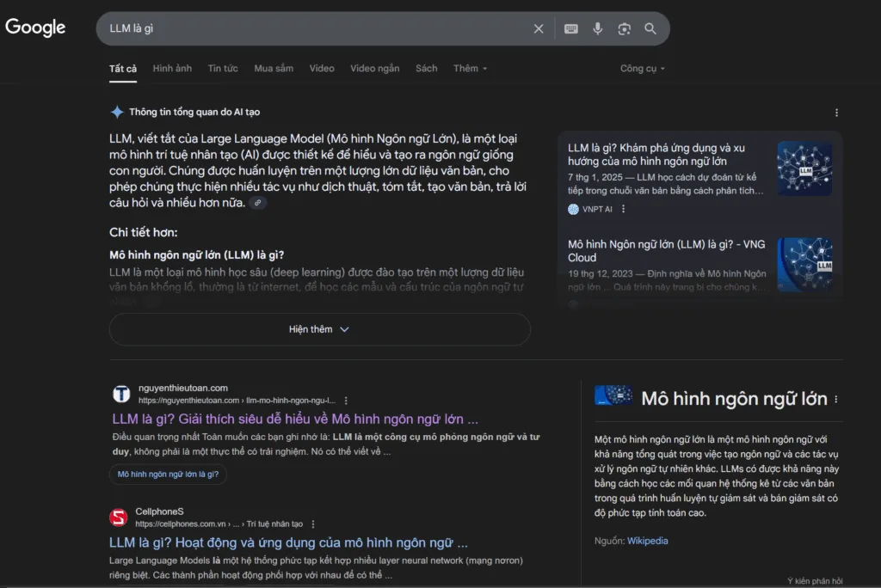Click CellphoneS site favicon
The height and width of the screenshot is (588, 881).
point(119,518)
